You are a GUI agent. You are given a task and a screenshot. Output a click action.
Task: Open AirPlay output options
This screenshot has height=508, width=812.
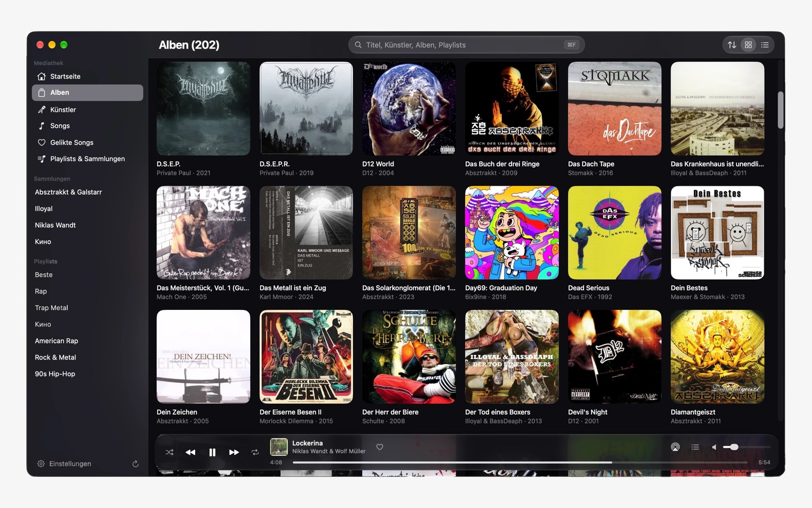675,447
